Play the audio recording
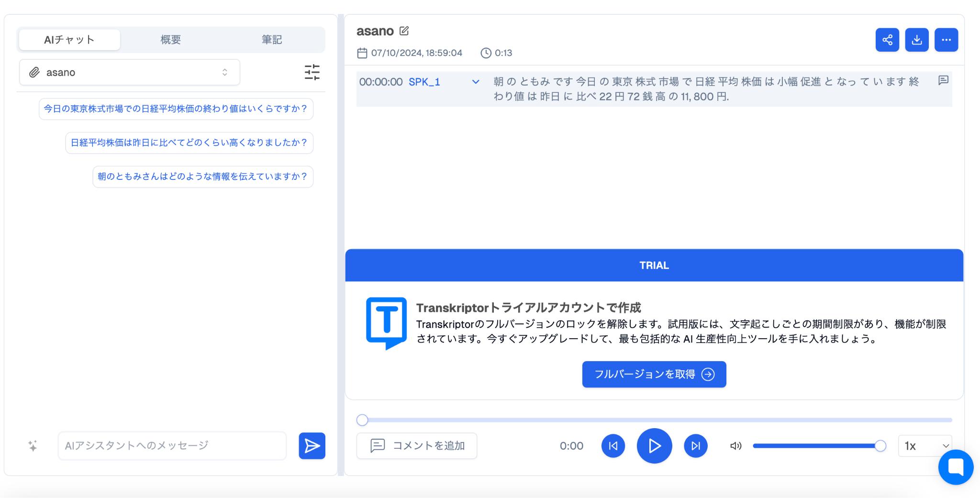Image resolution: width=980 pixels, height=498 pixels. pyautogui.click(x=654, y=446)
